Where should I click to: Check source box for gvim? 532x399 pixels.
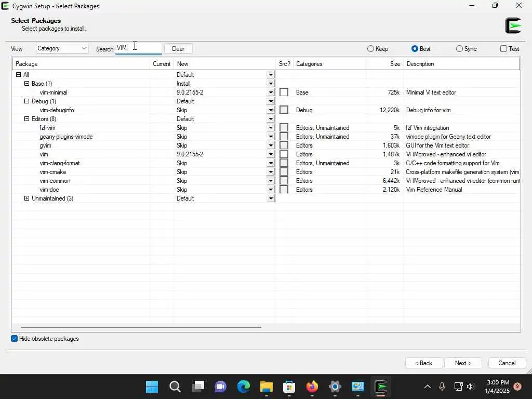tap(284, 145)
